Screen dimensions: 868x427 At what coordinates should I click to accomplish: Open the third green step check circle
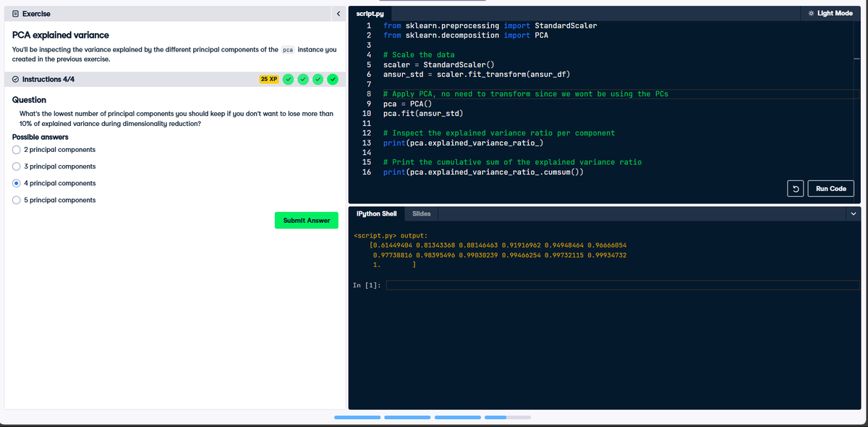coord(318,79)
